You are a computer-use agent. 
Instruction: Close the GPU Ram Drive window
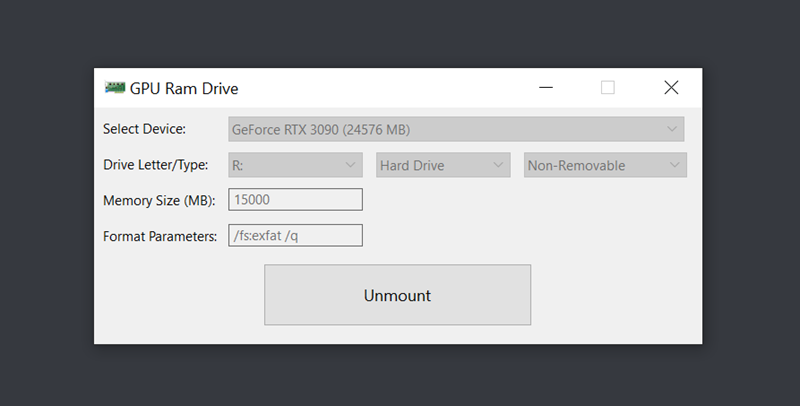[671, 88]
